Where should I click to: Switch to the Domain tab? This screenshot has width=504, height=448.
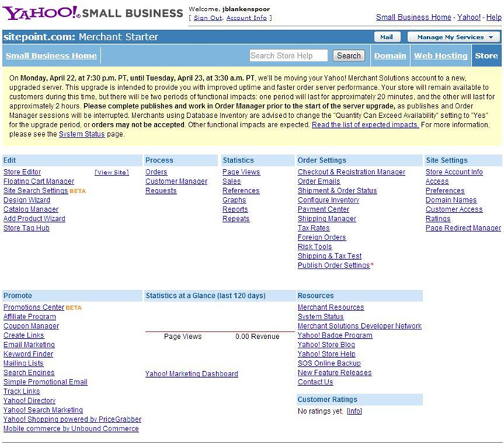[390, 56]
